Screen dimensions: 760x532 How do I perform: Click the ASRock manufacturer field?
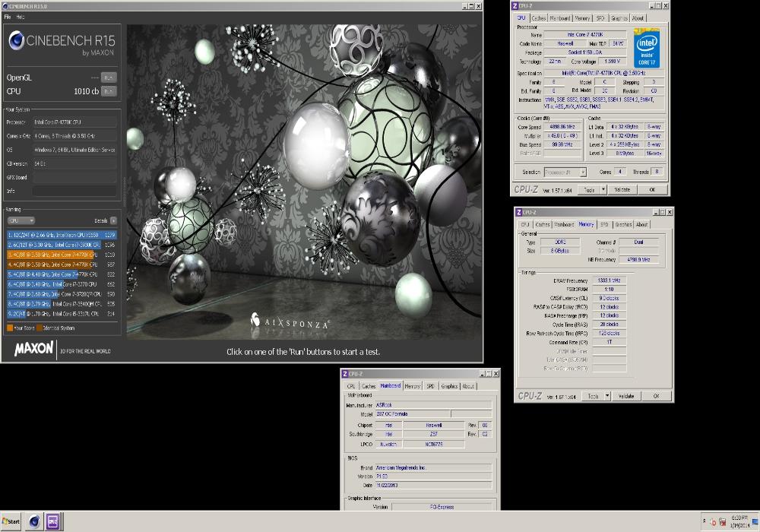point(433,404)
